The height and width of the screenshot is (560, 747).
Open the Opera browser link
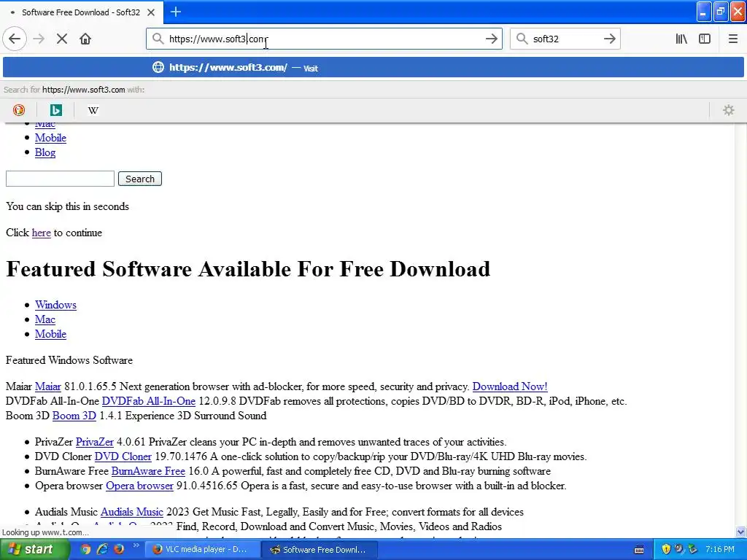pos(139,486)
